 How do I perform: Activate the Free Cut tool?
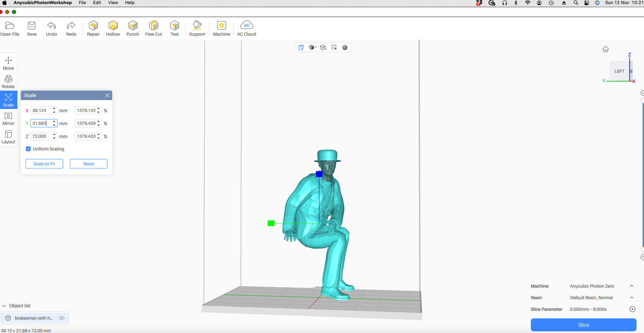coord(153,28)
